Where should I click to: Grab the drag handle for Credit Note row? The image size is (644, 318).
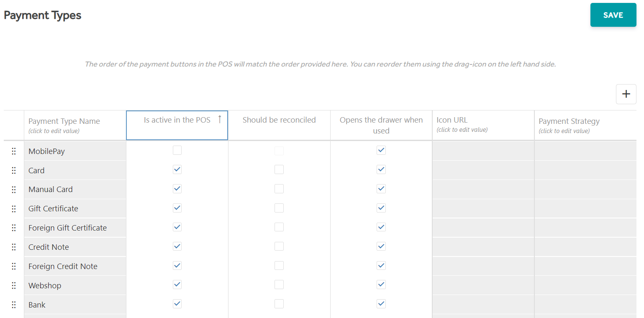click(14, 247)
